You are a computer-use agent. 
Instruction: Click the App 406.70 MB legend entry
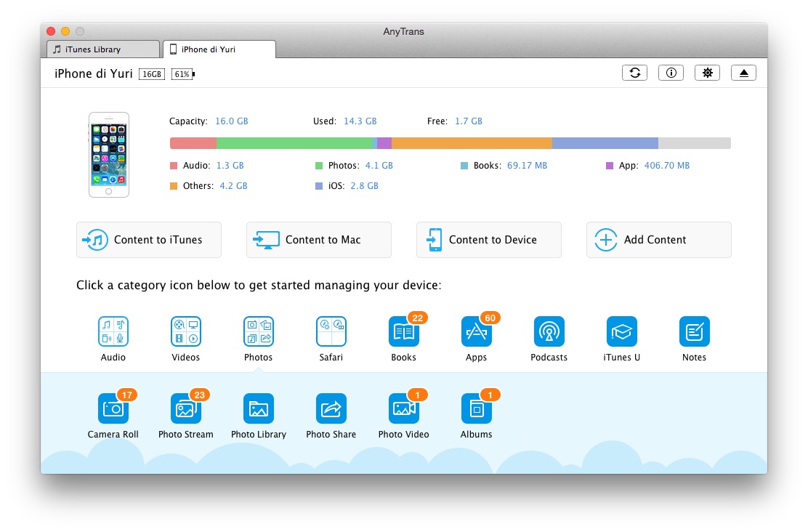click(x=647, y=166)
